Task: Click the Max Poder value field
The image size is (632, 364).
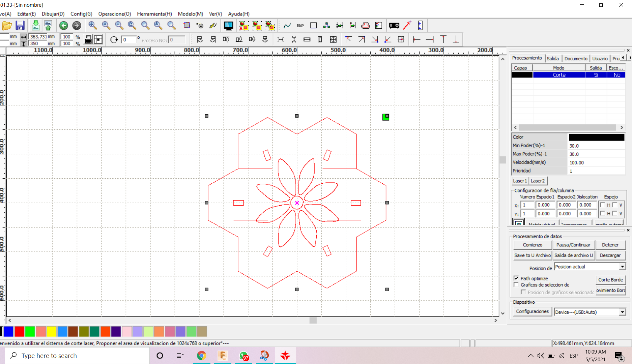Action: point(596,154)
